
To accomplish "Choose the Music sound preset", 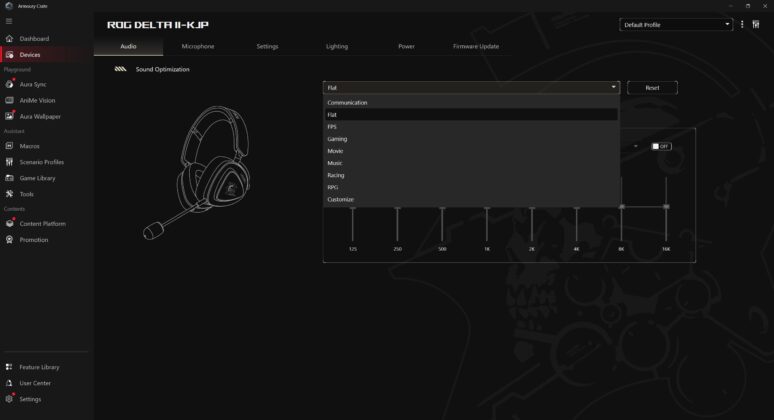I will (471, 163).
